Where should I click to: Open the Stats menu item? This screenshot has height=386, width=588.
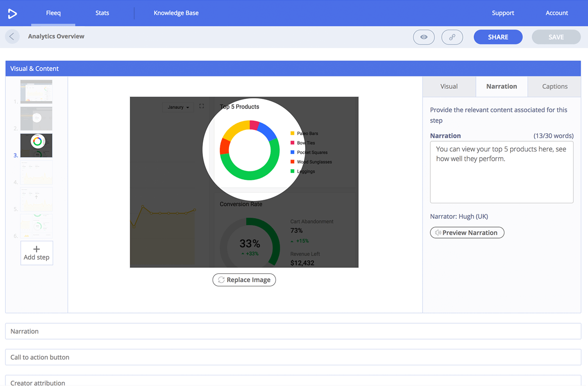pos(102,13)
